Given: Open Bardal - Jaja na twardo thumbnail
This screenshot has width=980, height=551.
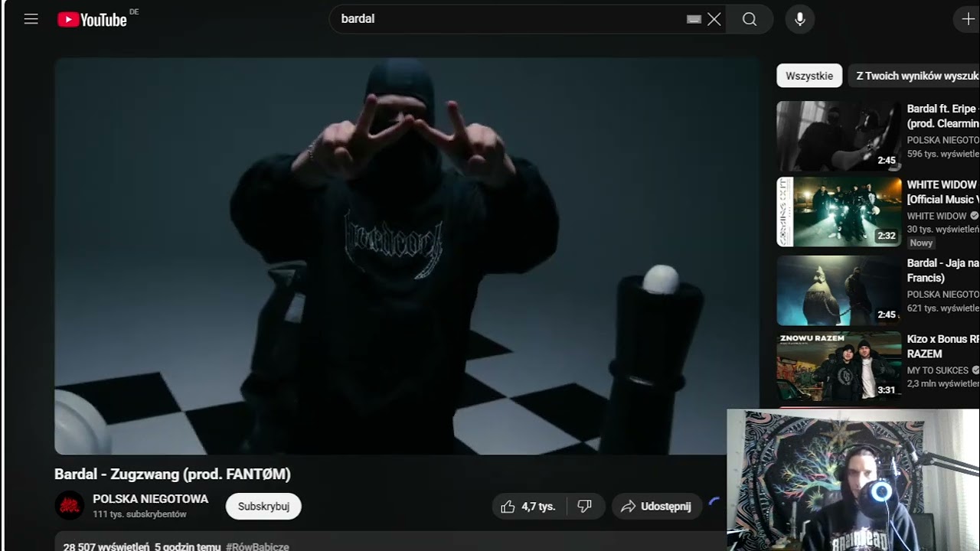Looking at the screenshot, I should click(x=839, y=290).
